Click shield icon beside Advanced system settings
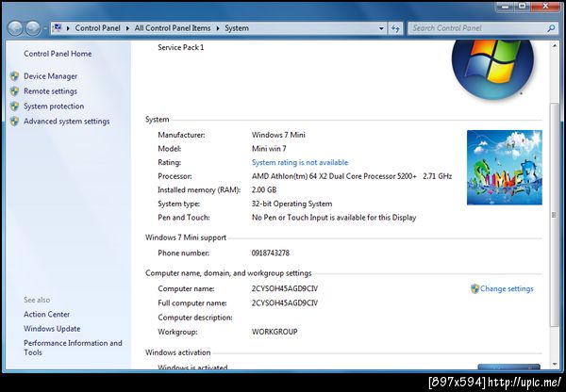 point(14,122)
